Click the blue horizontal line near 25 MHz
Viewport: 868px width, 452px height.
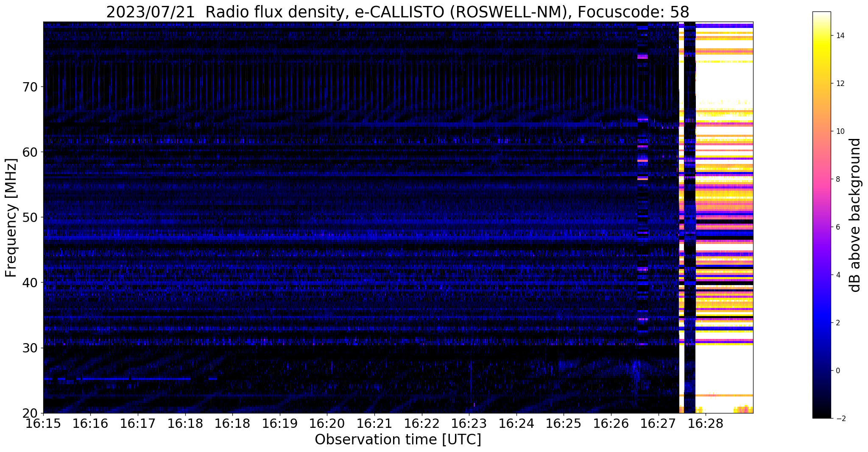click(x=130, y=379)
